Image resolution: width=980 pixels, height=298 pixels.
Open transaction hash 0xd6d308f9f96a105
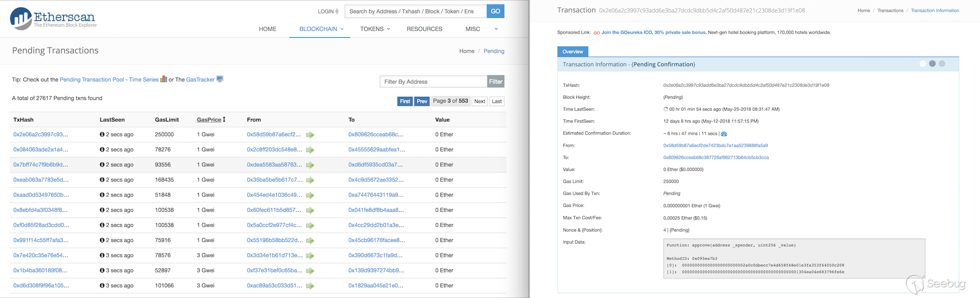[x=41, y=286]
